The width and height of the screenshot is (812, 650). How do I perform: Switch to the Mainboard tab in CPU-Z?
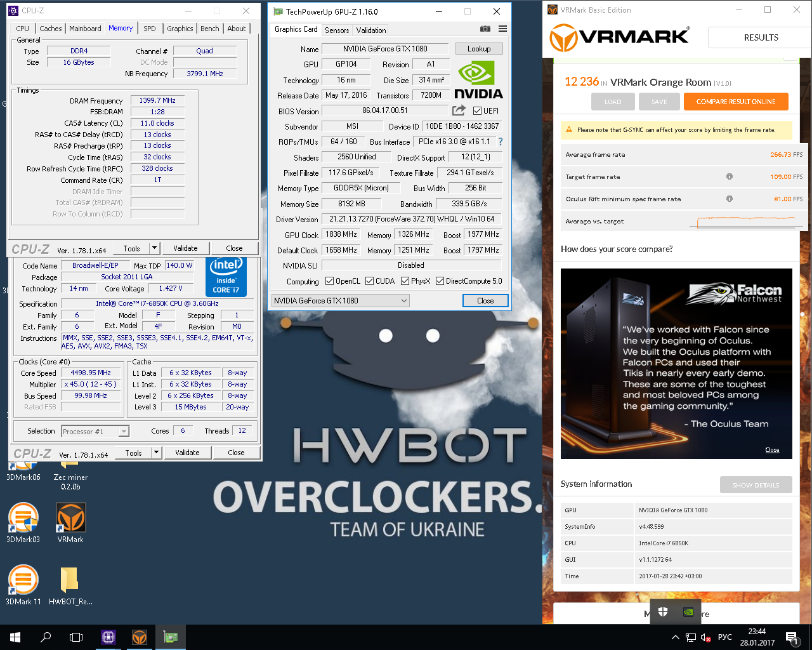85,29
